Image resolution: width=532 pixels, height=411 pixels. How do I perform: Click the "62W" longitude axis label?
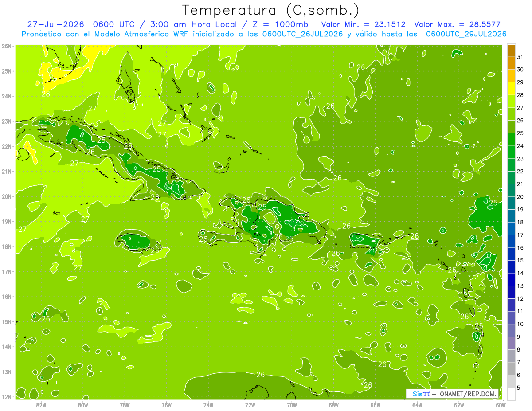(x=459, y=405)
